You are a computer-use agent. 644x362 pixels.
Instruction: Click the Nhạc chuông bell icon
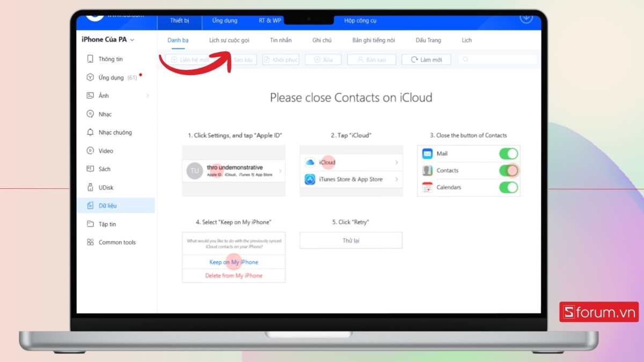point(90,132)
